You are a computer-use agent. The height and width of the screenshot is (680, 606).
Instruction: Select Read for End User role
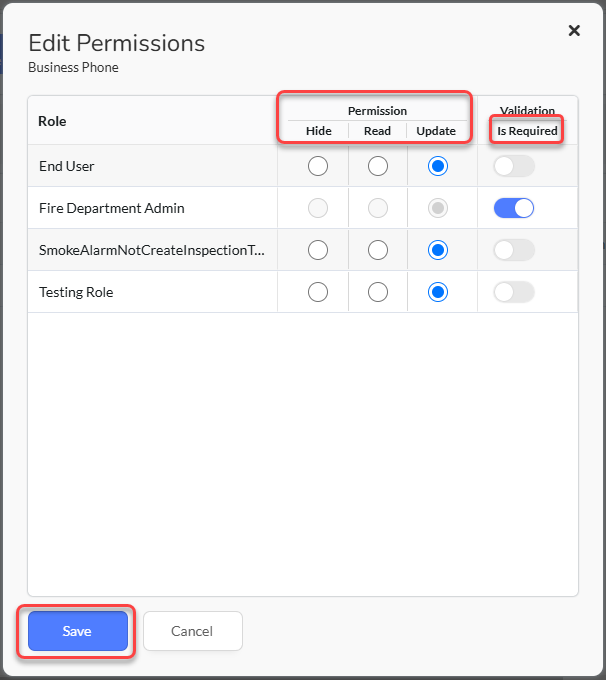377,166
